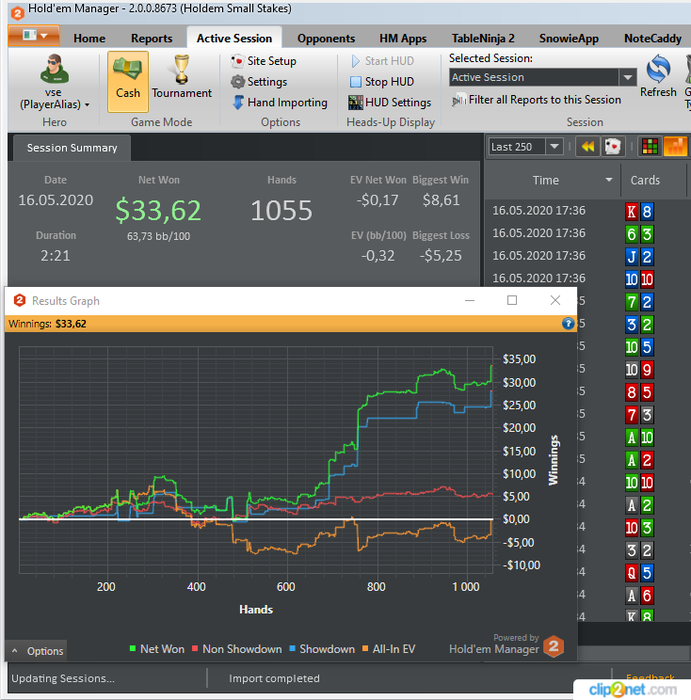Click the Winnings $33,62 header bar
691x700 pixels.
290,324
